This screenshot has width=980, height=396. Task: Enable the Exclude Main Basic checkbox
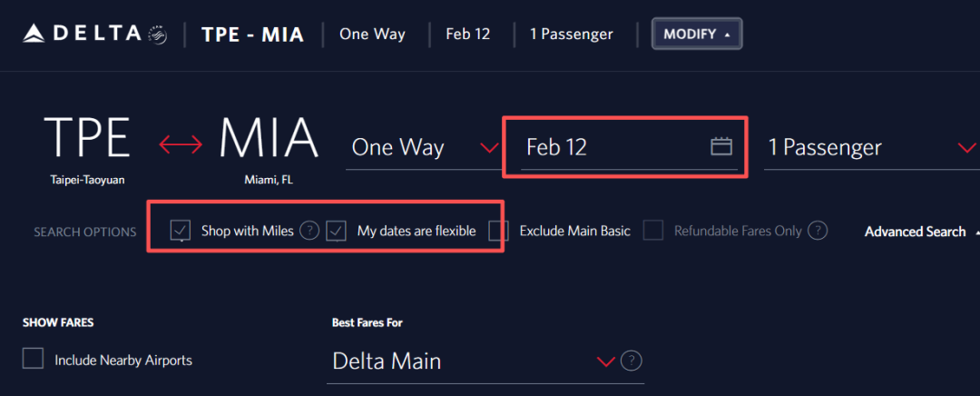[x=498, y=231]
